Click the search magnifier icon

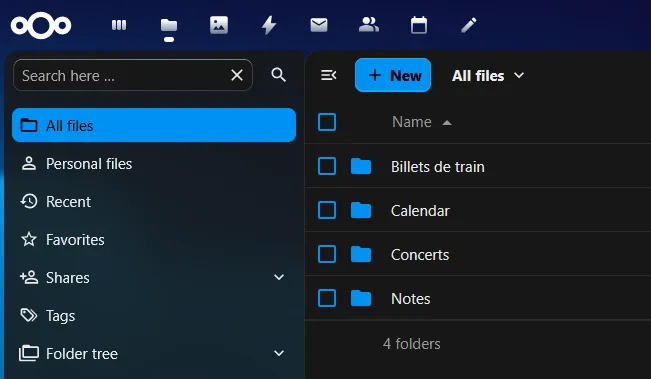(x=278, y=75)
